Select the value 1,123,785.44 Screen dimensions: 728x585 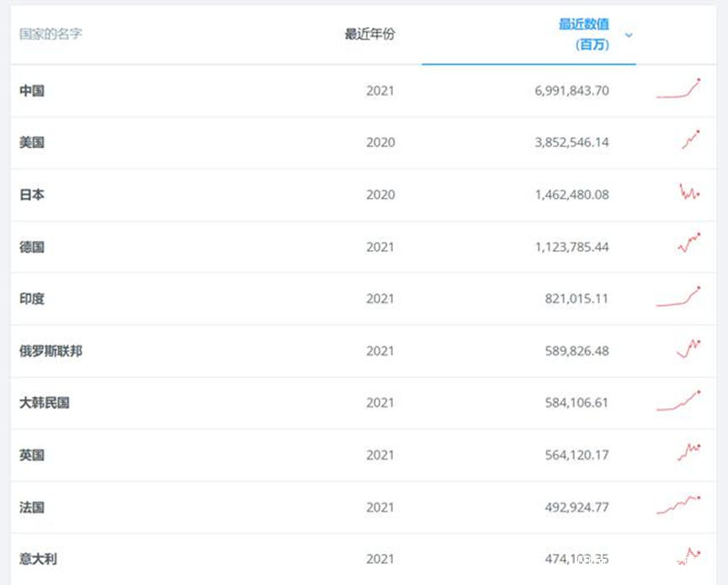pyautogui.click(x=571, y=247)
